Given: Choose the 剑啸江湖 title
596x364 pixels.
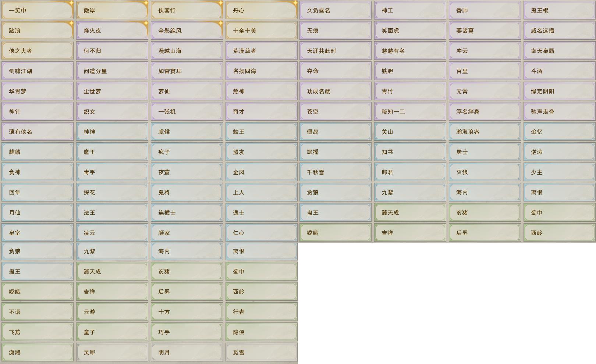Looking at the screenshot, I should tap(37, 71).
